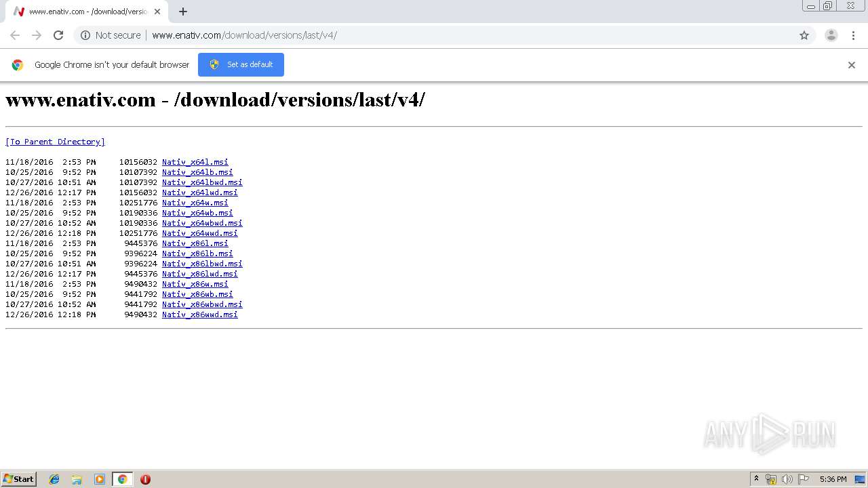Viewport: 868px width, 488px height.
Task: Click Set as default button
Action: pyautogui.click(x=241, y=64)
